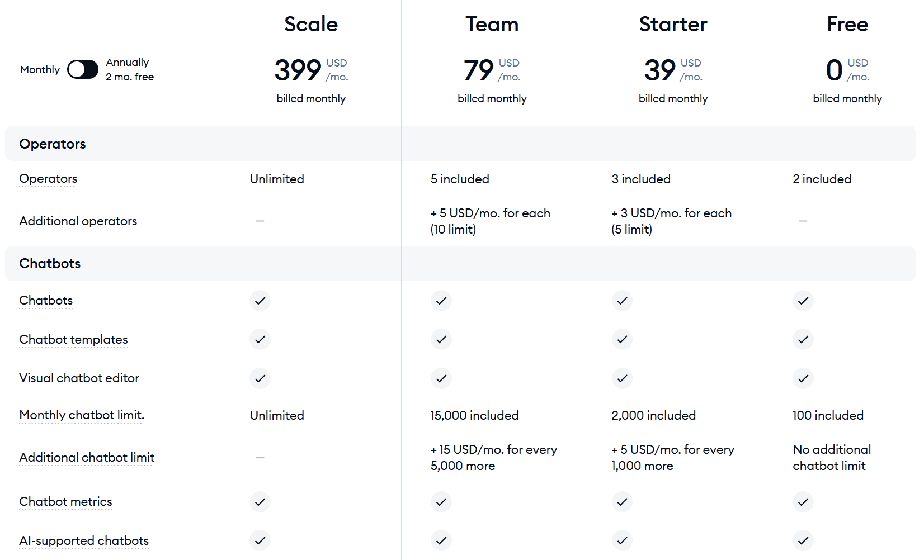Click the Scale plan heading
The width and height of the screenshot is (924, 560).
click(x=311, y=24)
